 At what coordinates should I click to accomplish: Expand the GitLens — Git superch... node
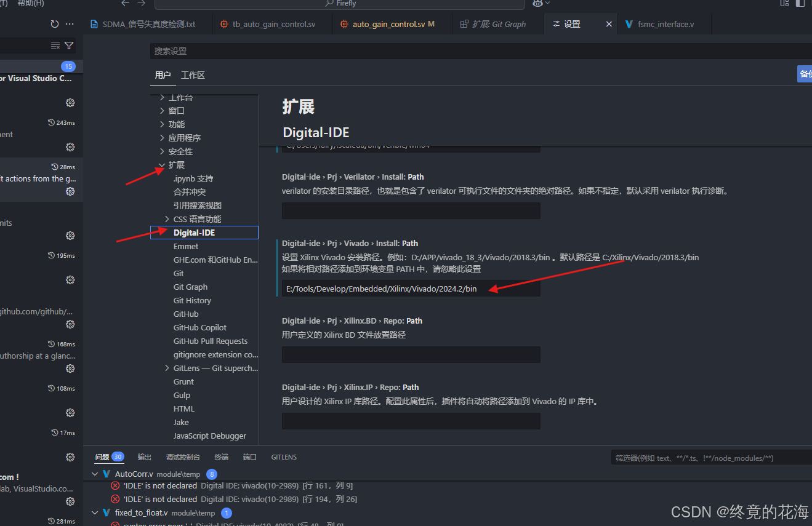tap(167, 368)
